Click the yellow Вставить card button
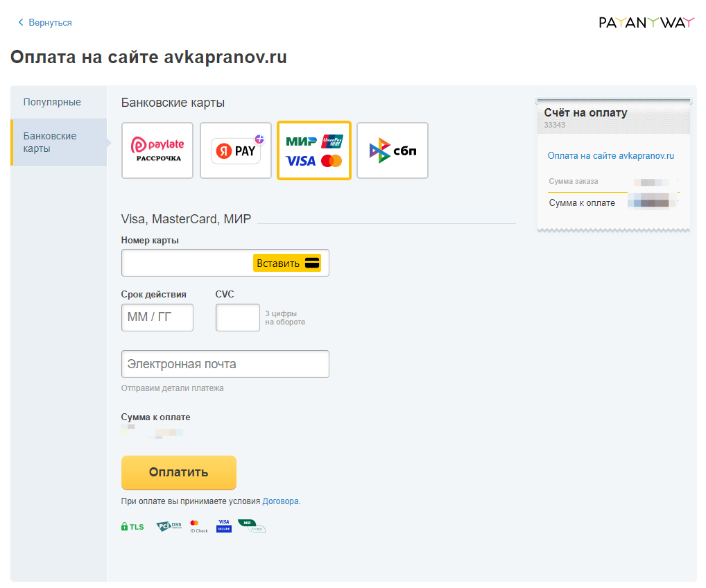Viewport: 706px width, 588px height. pos(287,263)
